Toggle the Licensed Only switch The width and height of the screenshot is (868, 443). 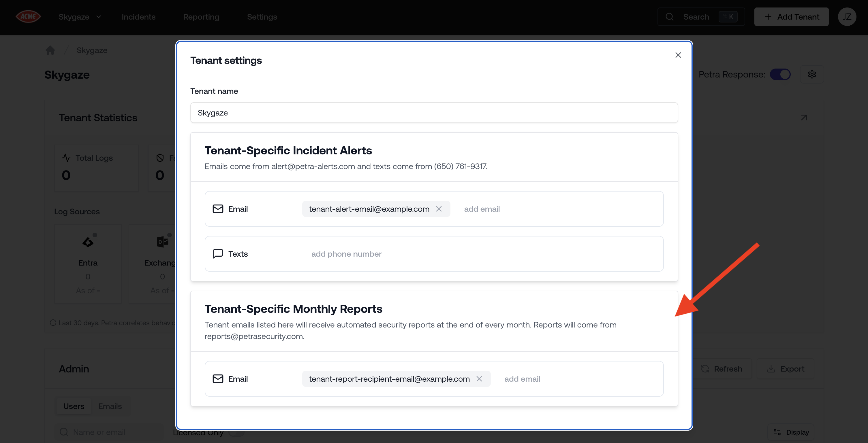pos(236,433)
